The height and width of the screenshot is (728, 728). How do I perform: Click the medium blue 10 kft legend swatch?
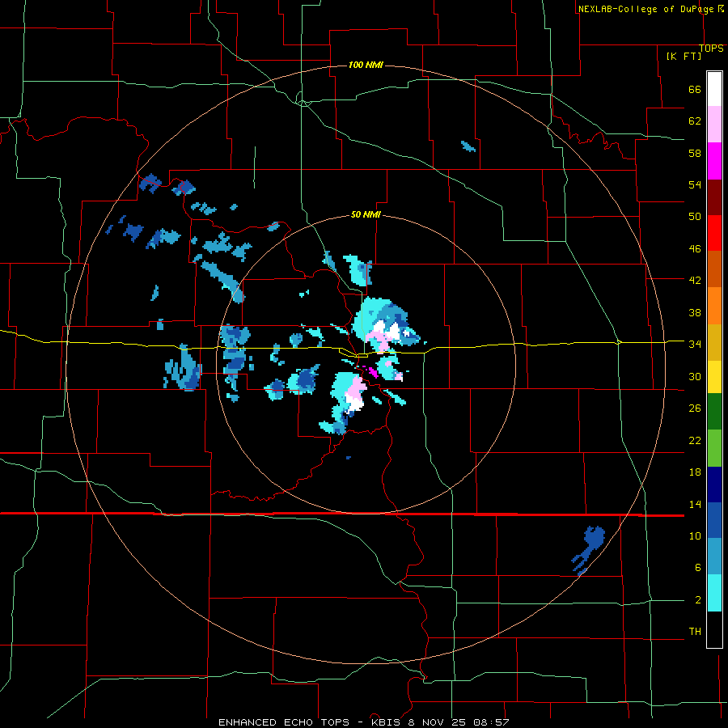(x=714, y=520)
